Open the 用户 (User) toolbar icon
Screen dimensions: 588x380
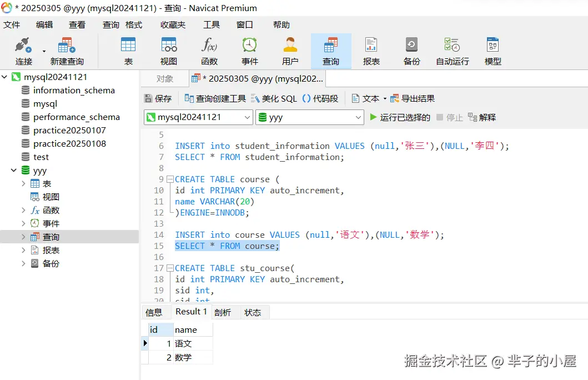point(290,51)
